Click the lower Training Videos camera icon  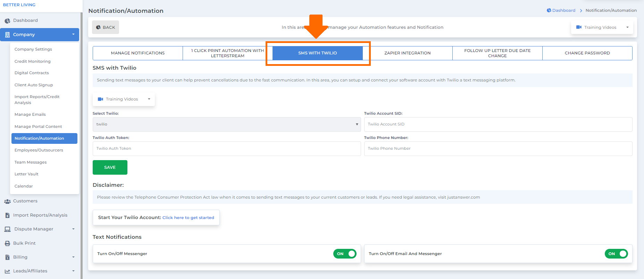(100, 99)
